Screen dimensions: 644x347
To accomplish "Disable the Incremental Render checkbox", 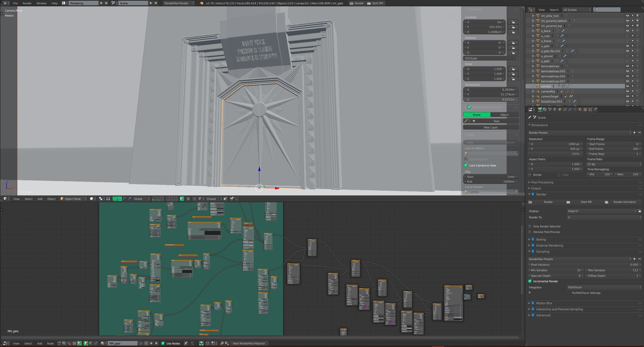I will tap(530, 281).
